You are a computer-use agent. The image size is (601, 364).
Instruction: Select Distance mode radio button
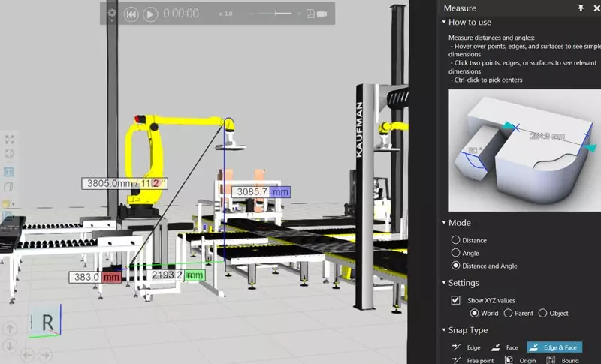coord(455,240)
